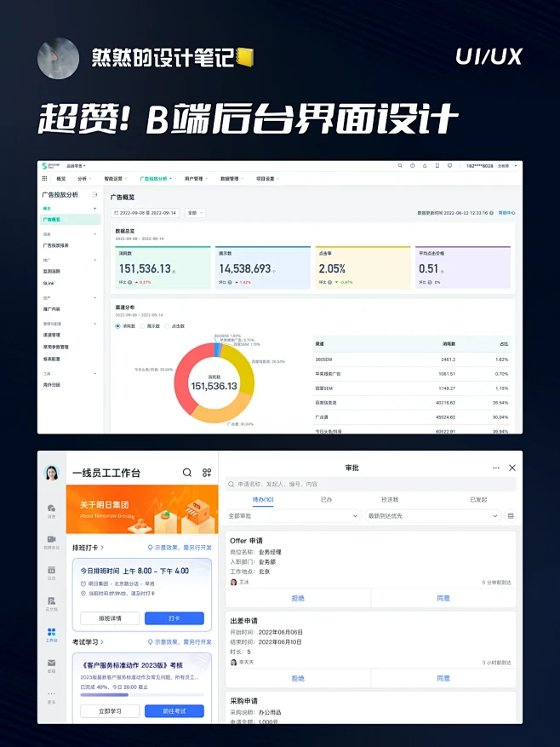
Task: Open the 视频会议 video meeting icon
Action: click(52, 540)
